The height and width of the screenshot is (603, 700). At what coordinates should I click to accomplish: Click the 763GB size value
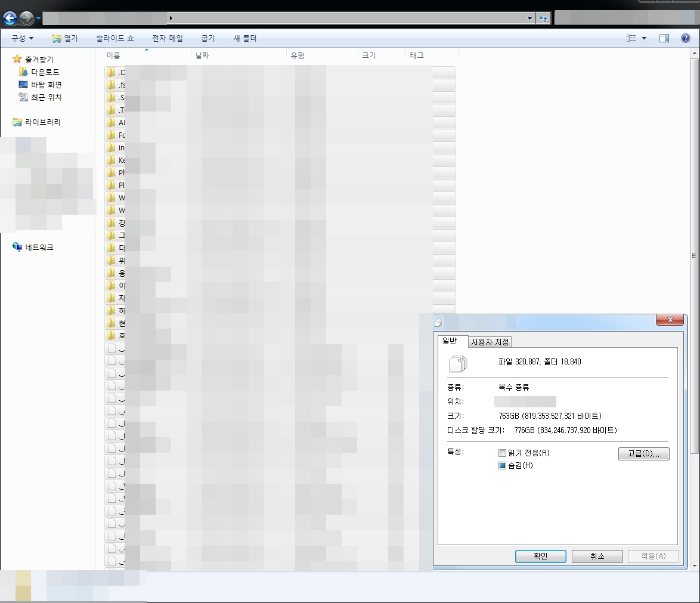[x=550, y=416]
